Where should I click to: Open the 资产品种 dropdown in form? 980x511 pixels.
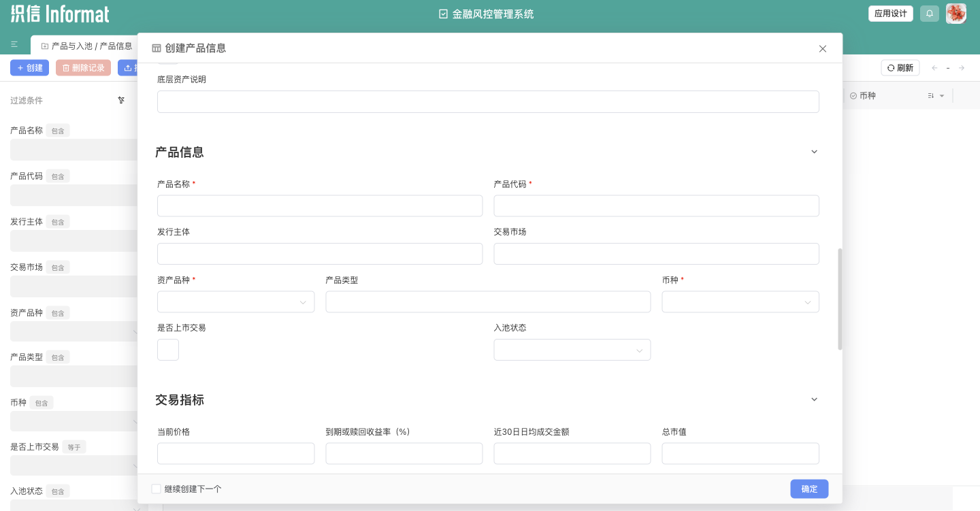pyautogui.click(x=235, y=302)
